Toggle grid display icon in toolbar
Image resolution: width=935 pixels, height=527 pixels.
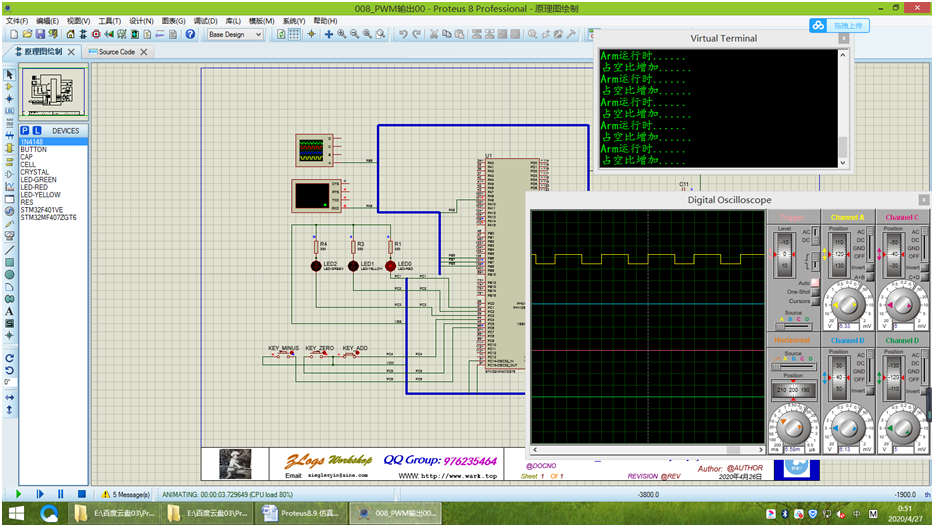(x=295, y=35)
